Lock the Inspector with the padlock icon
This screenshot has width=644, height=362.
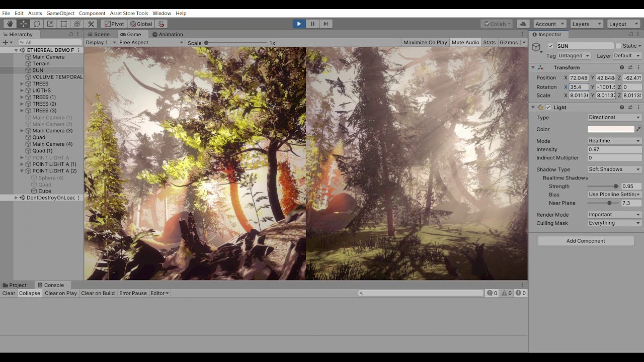click(631, 34)
